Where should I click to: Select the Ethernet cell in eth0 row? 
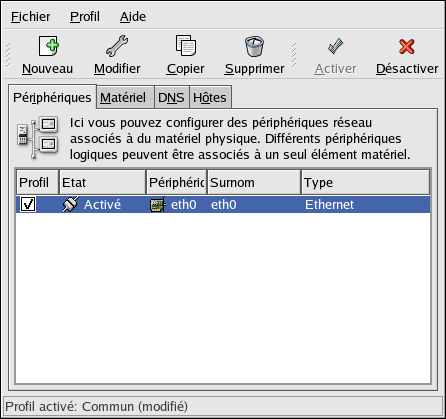point(329,204)
